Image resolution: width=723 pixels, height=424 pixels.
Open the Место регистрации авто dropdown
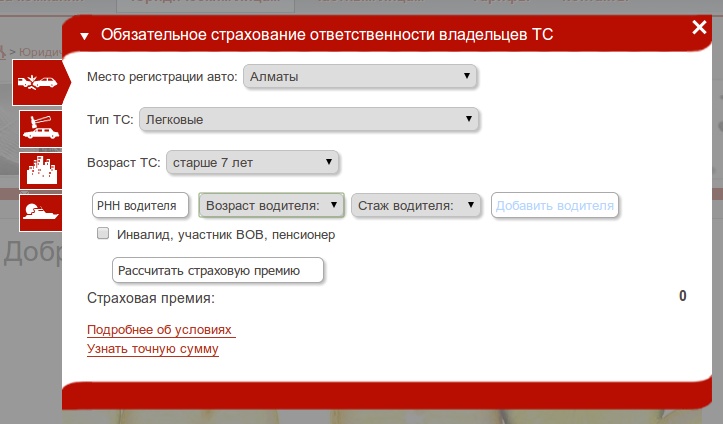pos(360,76)
